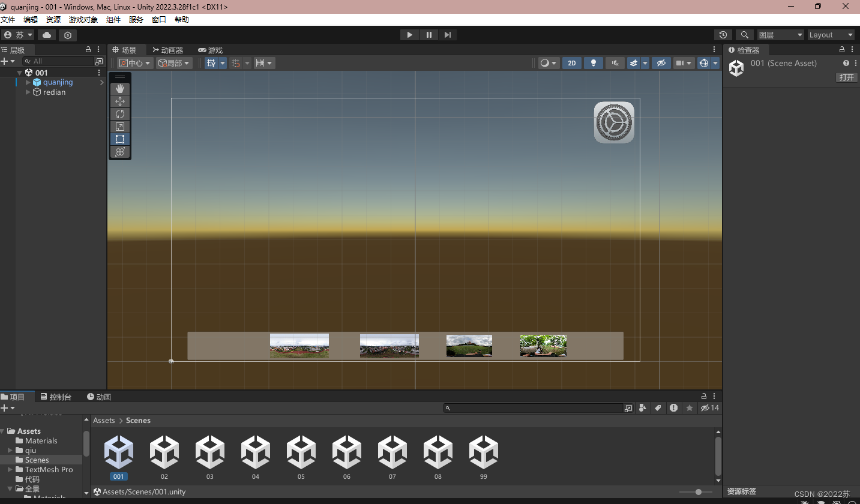Image resolution: width=860 pixels, height=504 pixels.
Task: Toggle scene audio mute
Action: coord(615,63)
